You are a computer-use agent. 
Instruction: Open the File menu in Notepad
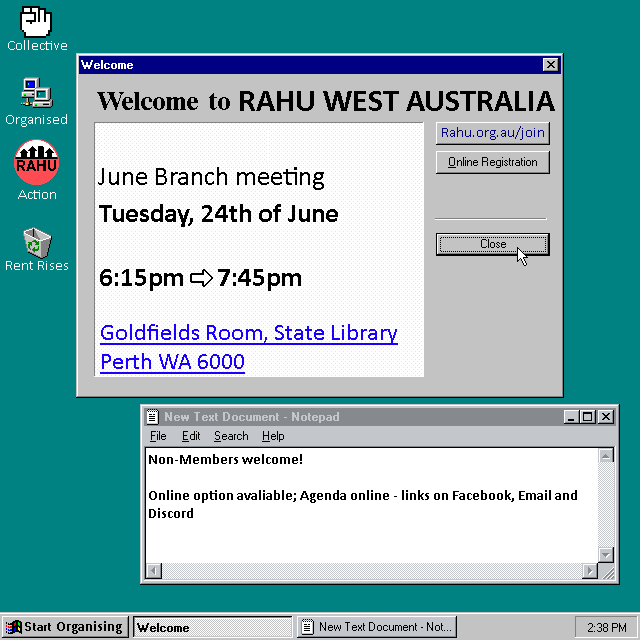tap(158, 436)
